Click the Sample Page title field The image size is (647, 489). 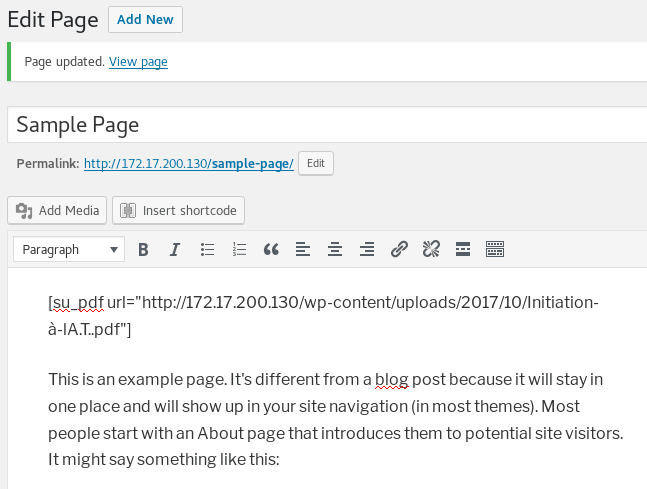[327, 125]
